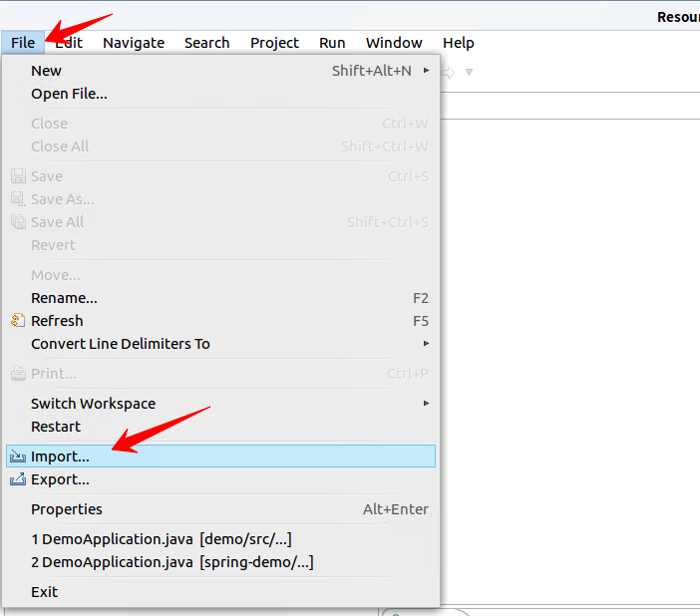Open the Run menu
This screenshot has height=616, width=700.
coord(332,43)
